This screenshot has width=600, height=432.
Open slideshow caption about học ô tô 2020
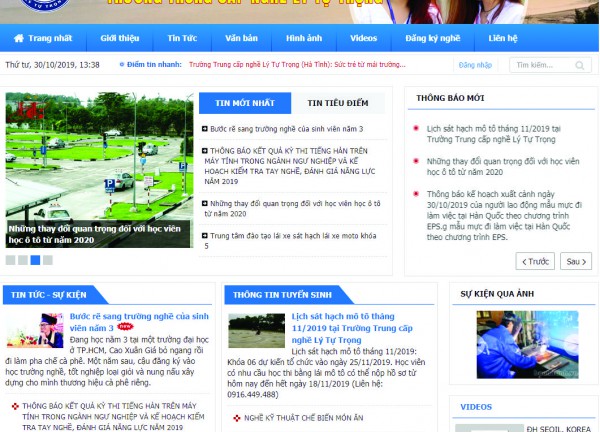pos(95,234)
